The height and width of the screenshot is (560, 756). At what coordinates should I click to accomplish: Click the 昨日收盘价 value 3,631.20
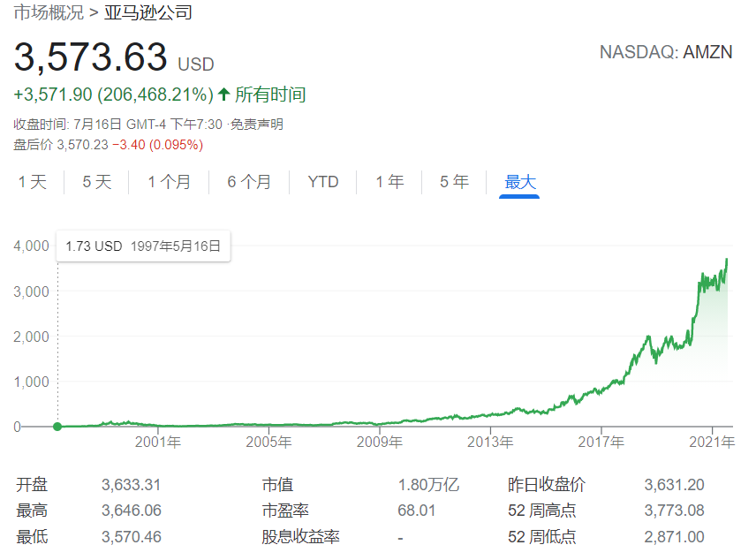pyautogui.click(x=674, y=485)
